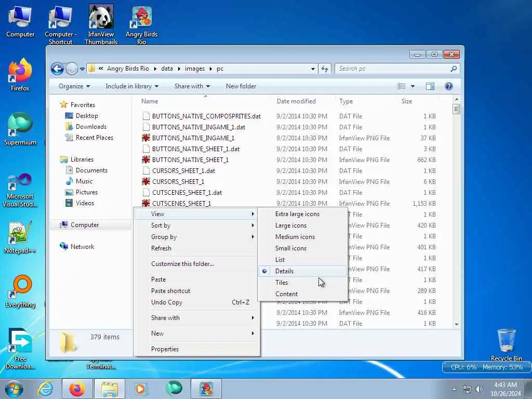Click Customize this folder in context menu
This screenshot has height=399, width=532.
click(196, 263)
